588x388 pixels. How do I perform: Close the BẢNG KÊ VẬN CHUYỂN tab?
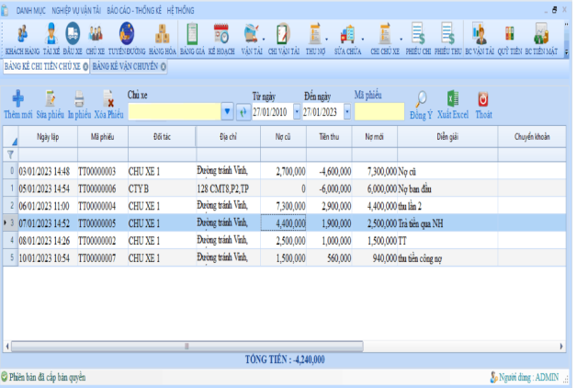point(164,66)
